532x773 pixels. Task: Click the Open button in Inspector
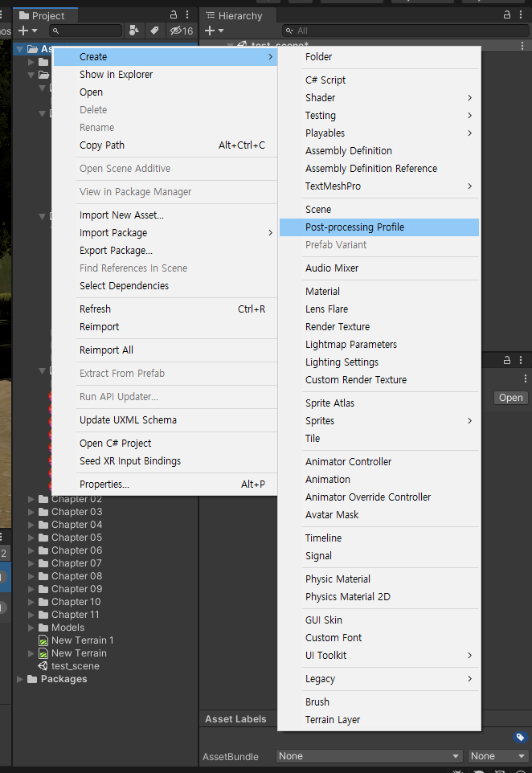(511, 397)
